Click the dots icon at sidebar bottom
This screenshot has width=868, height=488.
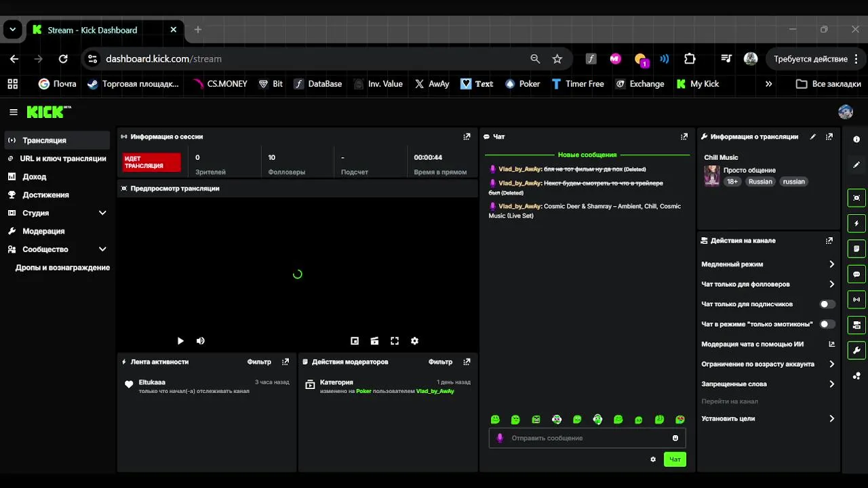pyautogui.click(x=856, y=376)
